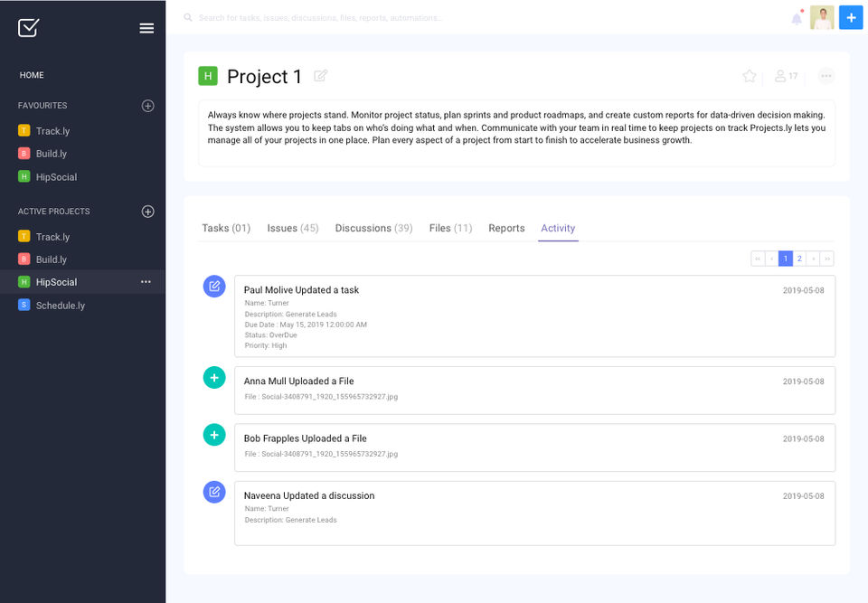The width and height of the screenshot is (868, 603).
Task: Switch to the Discussions tab
Action: [x=373, y=228]
